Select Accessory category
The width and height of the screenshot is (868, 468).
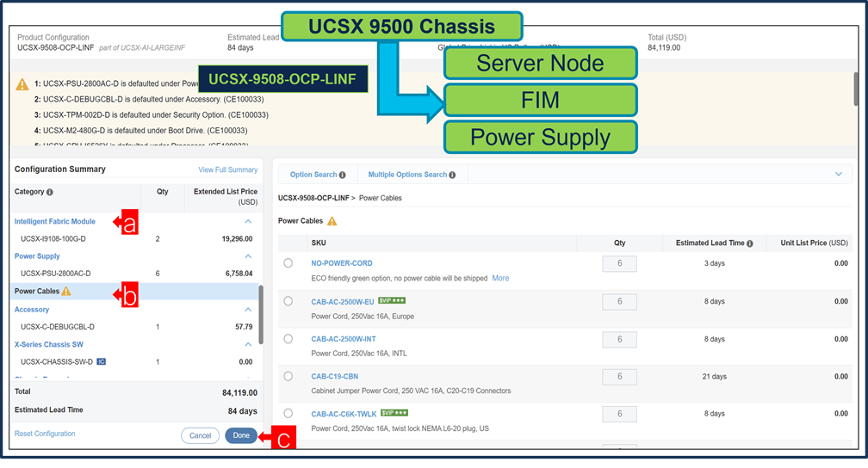(32, 309)
